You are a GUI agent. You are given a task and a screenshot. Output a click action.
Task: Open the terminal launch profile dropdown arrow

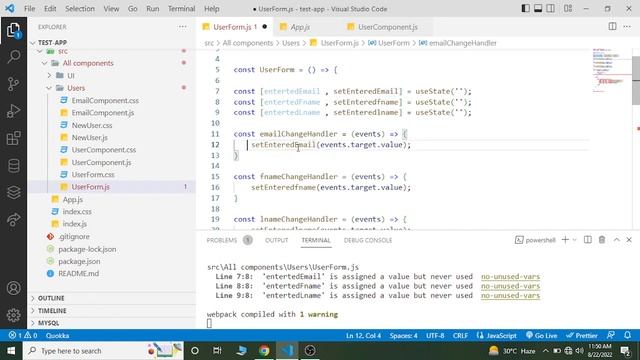click(574, 240)
